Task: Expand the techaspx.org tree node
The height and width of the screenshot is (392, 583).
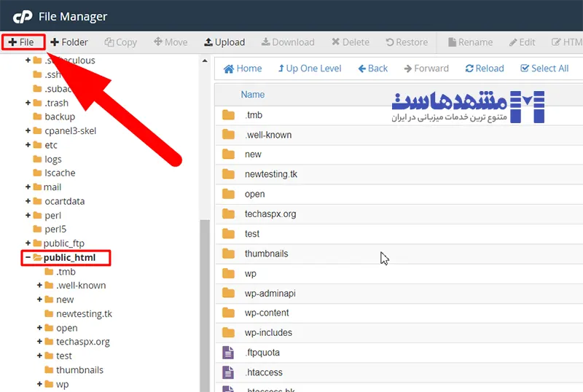Action: point(39,342)
